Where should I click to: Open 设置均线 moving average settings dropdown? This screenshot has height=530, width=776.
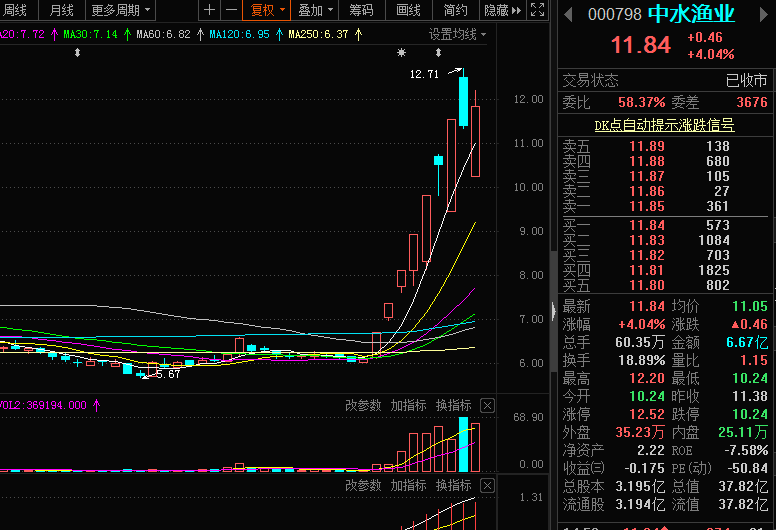[457, 34]
